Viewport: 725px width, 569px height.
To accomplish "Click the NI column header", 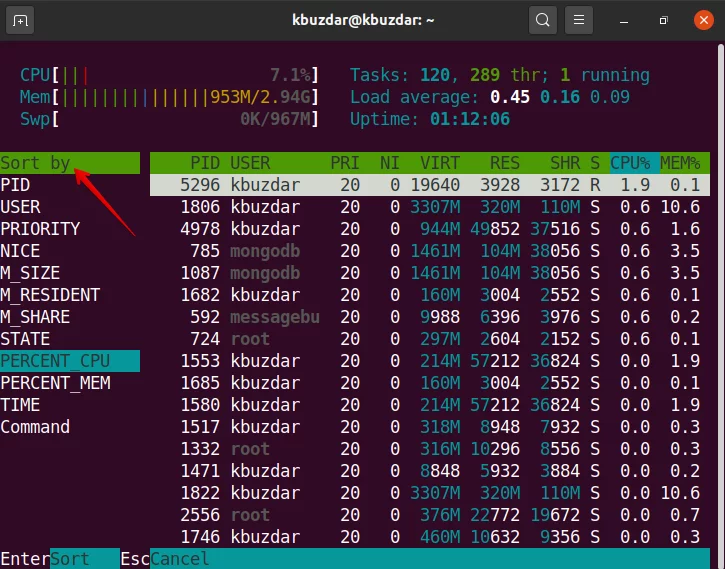I will click(x=389, y=163).
